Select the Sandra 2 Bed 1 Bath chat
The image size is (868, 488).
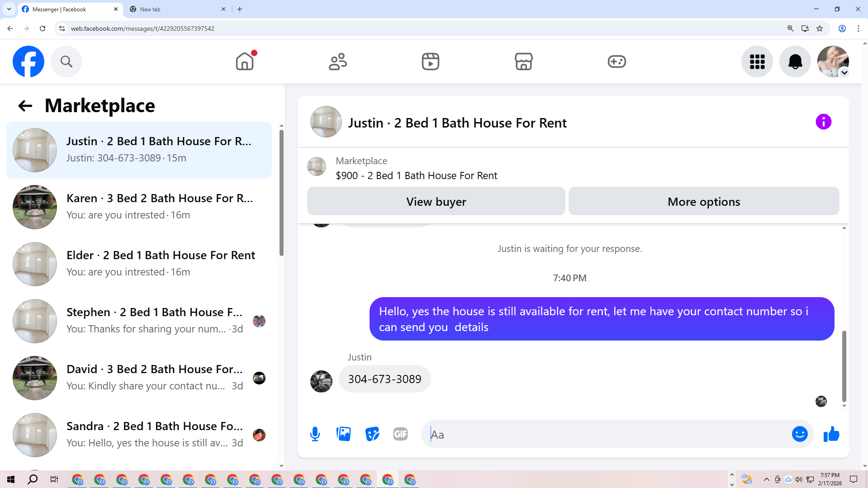coord(139,435)
